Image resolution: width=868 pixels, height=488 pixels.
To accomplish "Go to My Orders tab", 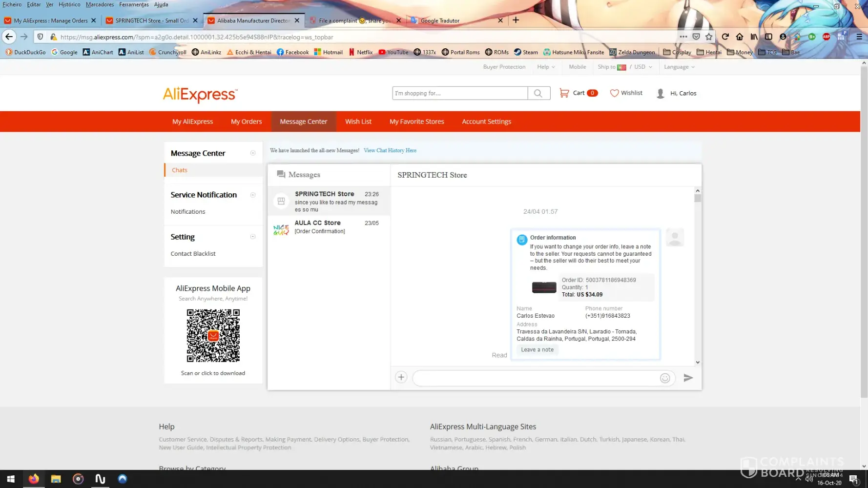I will [x=246, y=122].
